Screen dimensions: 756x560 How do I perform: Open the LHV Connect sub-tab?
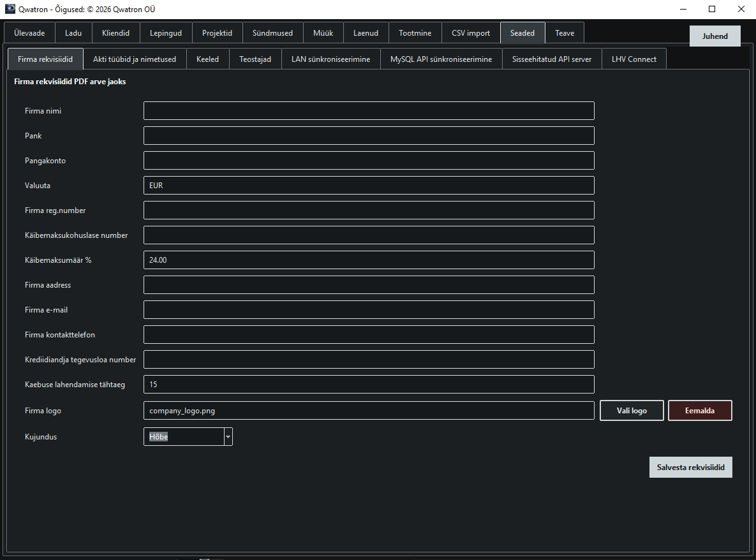(634, 59)
